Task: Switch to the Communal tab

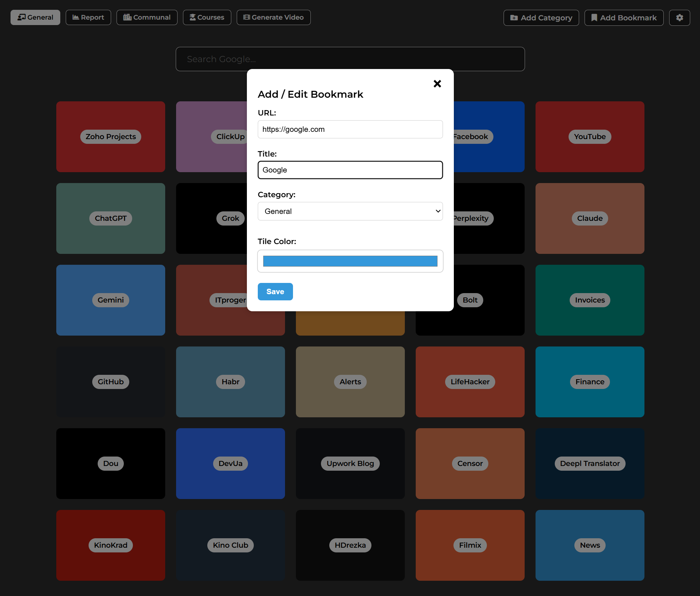Action: tap(147, 17)
